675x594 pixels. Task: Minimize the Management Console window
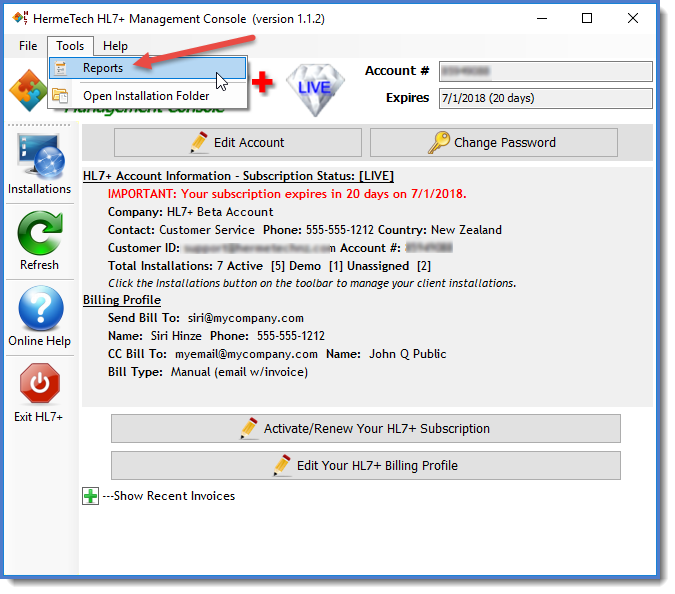(542, 18)
